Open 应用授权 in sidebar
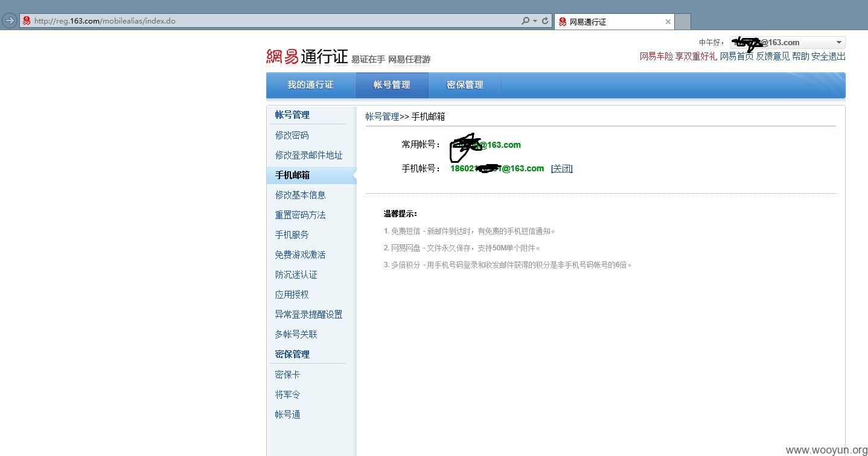This screenshot has height=456, width=868. coord(292,294)
